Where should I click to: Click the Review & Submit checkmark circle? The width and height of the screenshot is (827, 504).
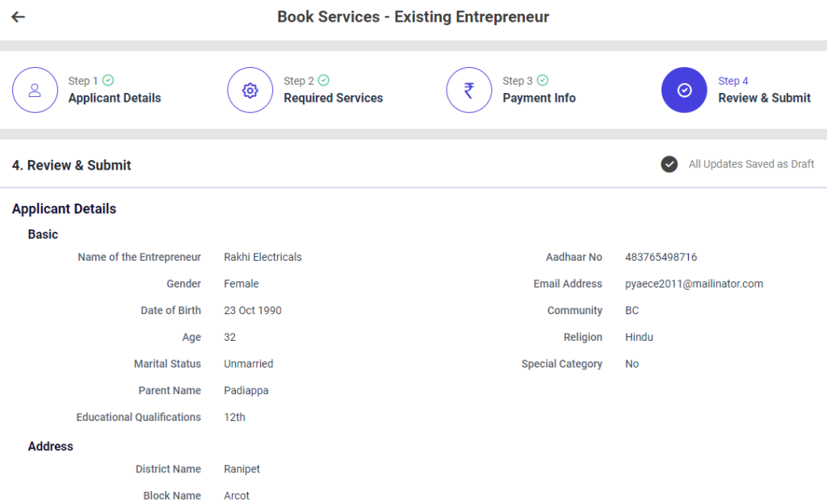(684, 90)
